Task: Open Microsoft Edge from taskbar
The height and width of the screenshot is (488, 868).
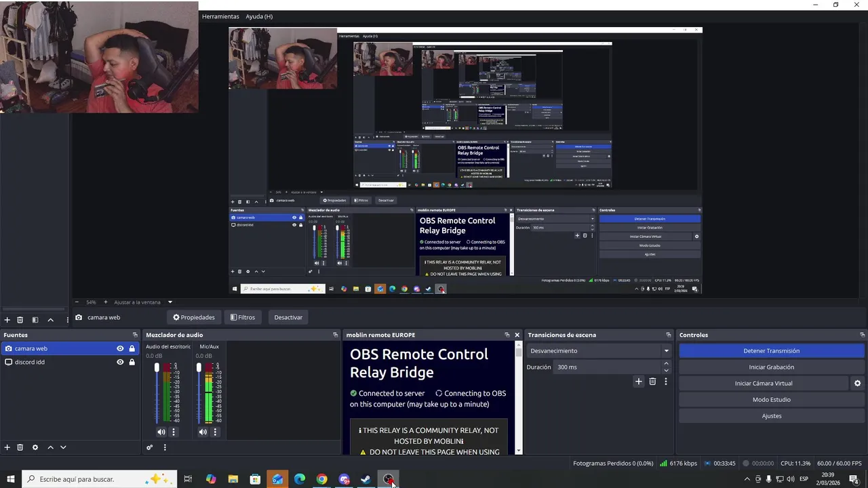Action: [x=299, y=479]
